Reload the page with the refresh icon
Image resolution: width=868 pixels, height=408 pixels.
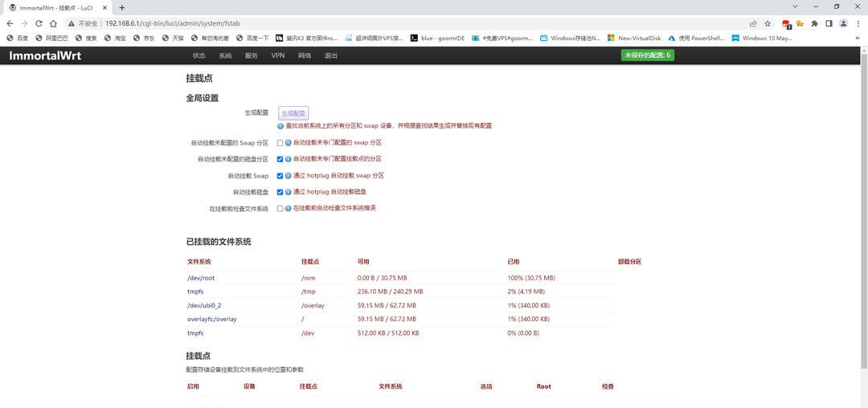click(39, 24)
